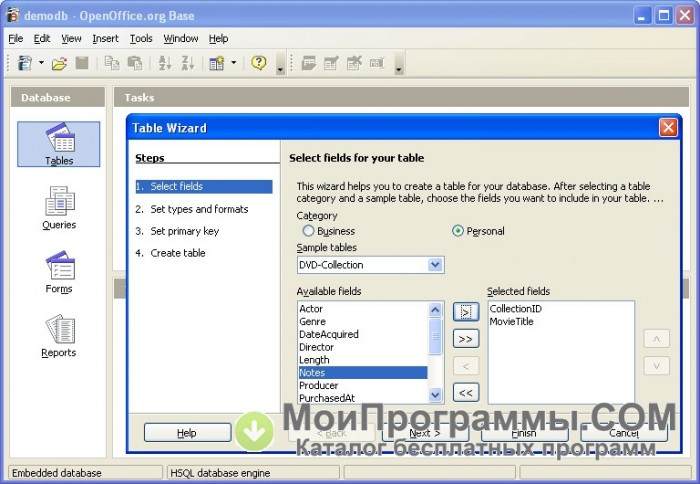The image size is (700, 484).
Task: Click the Open Database Object icon
Action: click(308, 63)
